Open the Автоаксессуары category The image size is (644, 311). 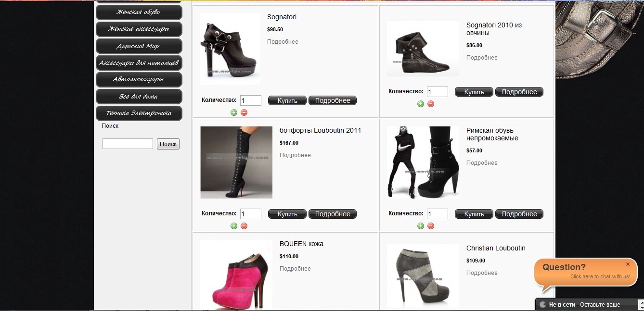(139, 79)
